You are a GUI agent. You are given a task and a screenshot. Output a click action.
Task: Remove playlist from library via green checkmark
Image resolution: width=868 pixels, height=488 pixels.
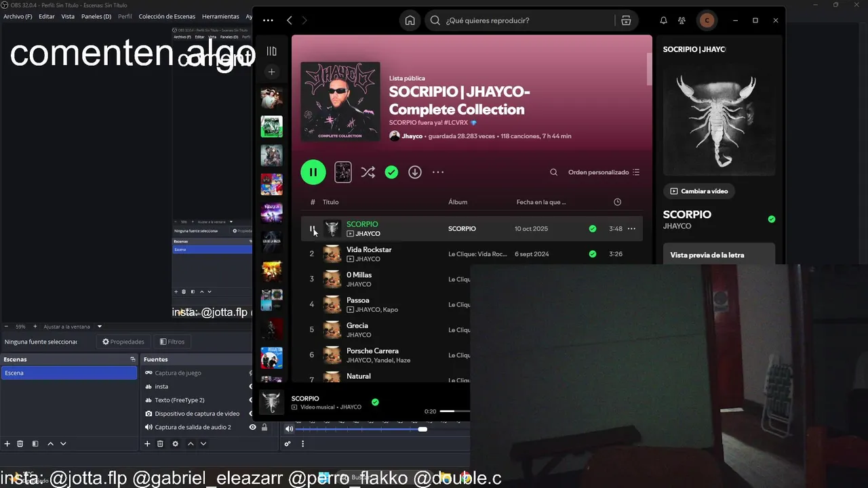(x=391, y=172)
